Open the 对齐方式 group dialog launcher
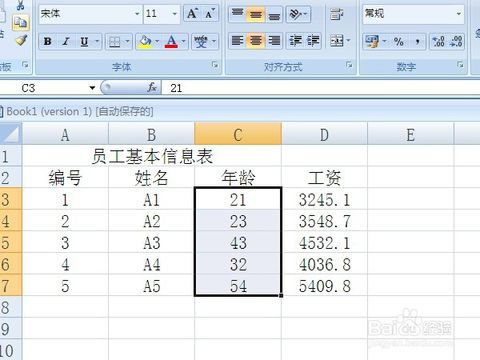 pos(349,65)
